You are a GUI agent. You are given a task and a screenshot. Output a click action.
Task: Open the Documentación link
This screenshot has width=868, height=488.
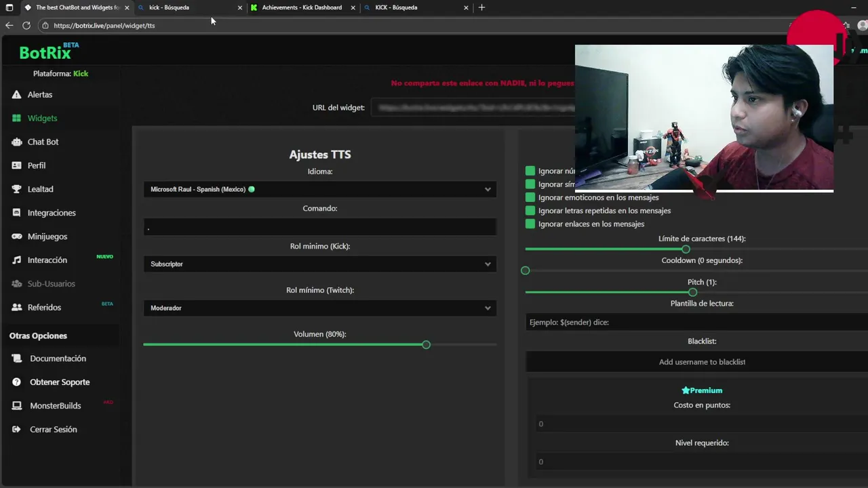click(x=58, y=359)
